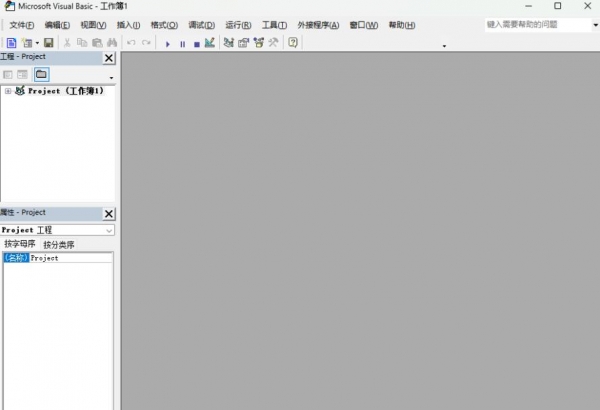Screen dimensions: 600x410
Task: Select Project (工作簿1) in the tree
Action: tap(65, 91)
